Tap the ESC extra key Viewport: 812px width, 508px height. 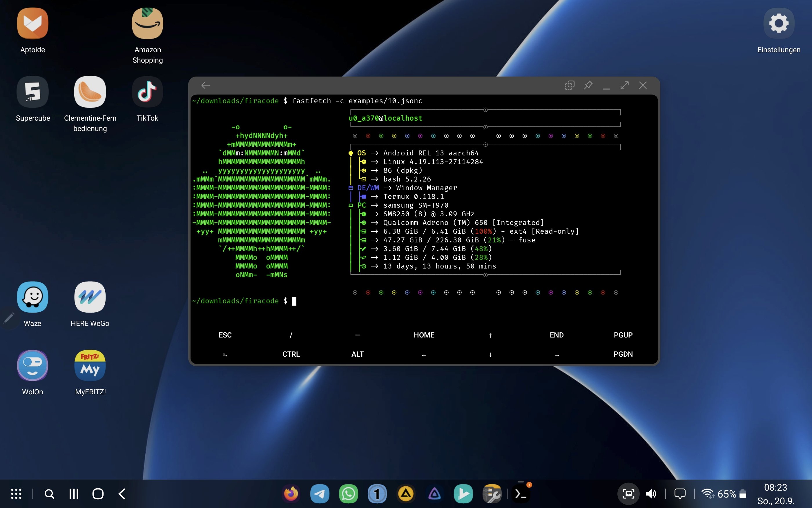(x=225, y=335)
